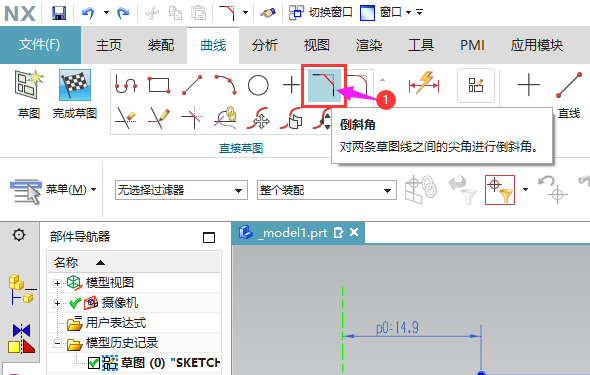Select the Quick Trim tool
Viewport: 590px width, 375px height.
126,118
